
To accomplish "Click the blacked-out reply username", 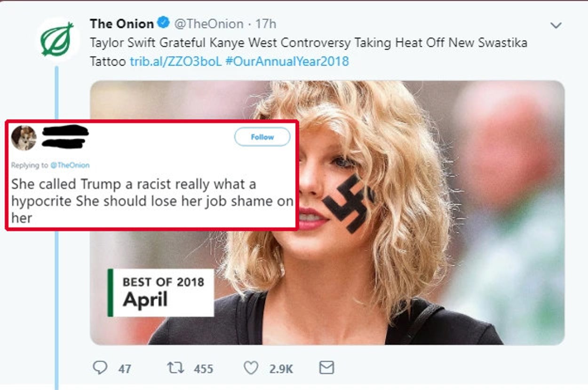I will pyautogui.click(x=64, y=137).
